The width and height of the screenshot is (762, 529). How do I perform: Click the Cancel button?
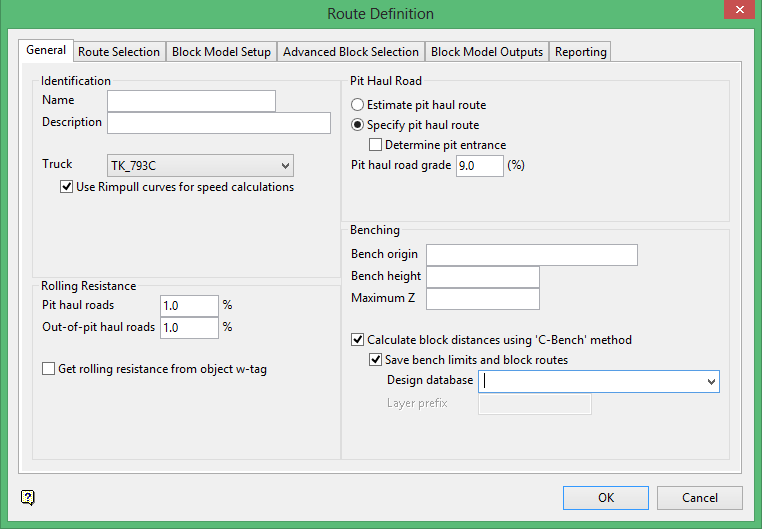click(x=700, y=498)
